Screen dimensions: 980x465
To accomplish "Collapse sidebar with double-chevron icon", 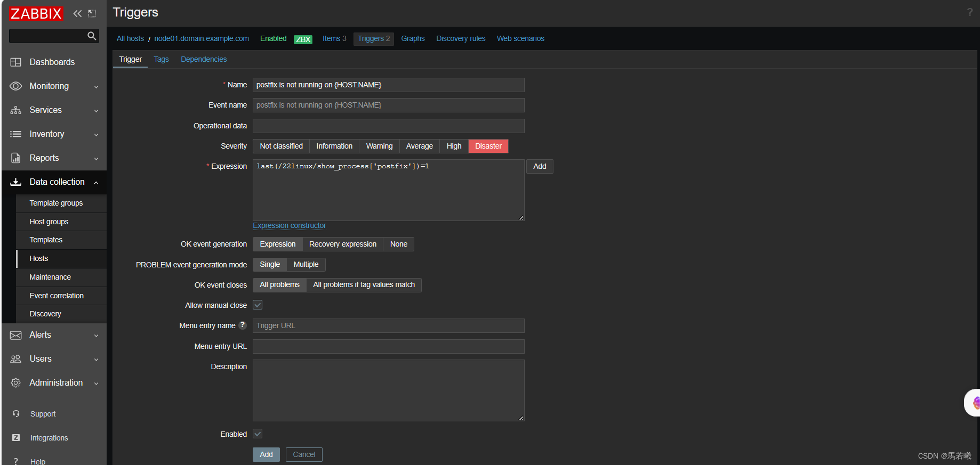I will (78, 13).
